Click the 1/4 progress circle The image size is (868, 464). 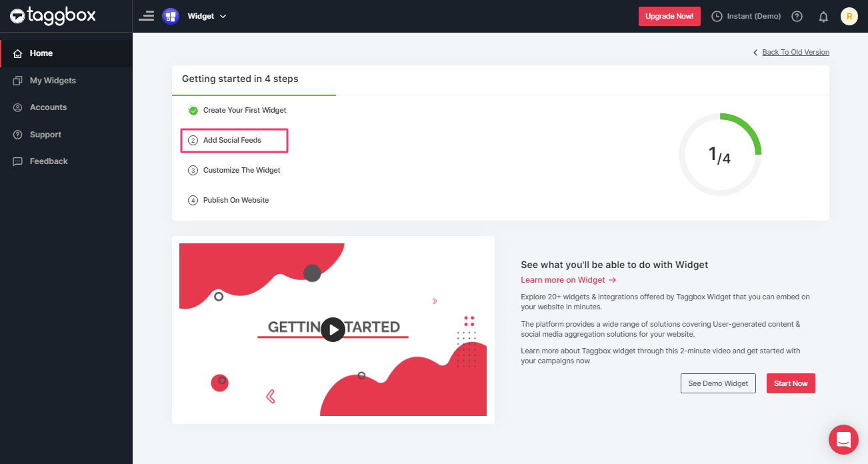pyautogui.click(x=720, y=154)
